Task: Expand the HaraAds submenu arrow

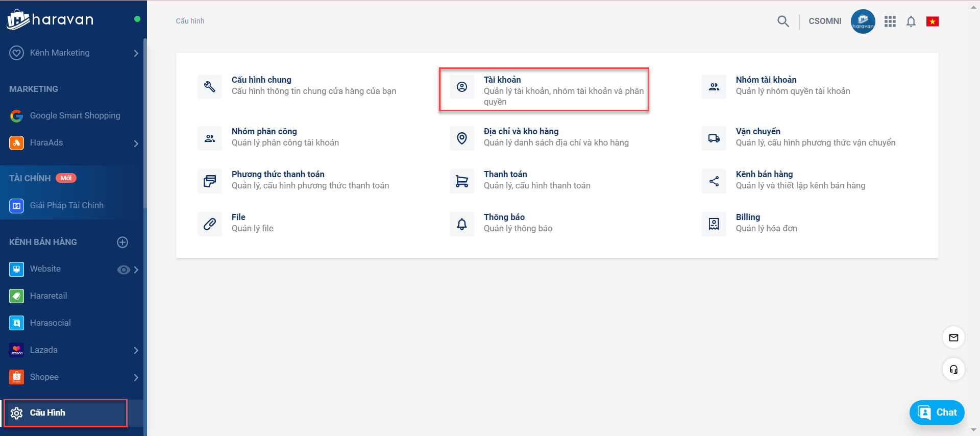Action: [136, 143]
